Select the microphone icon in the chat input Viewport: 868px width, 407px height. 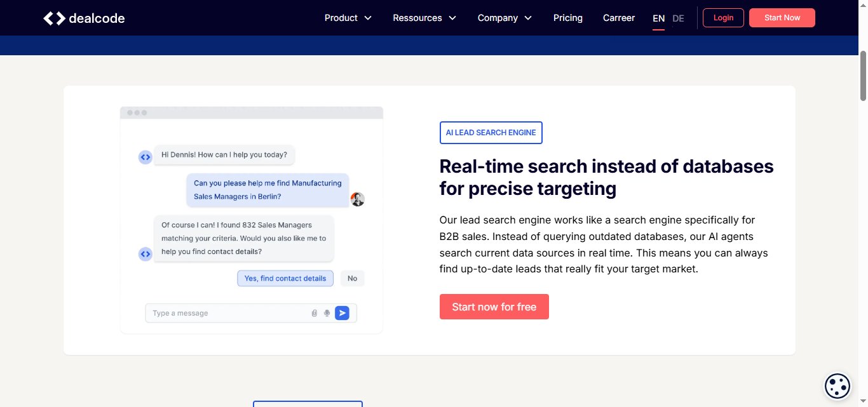click(x=327, y=312)
